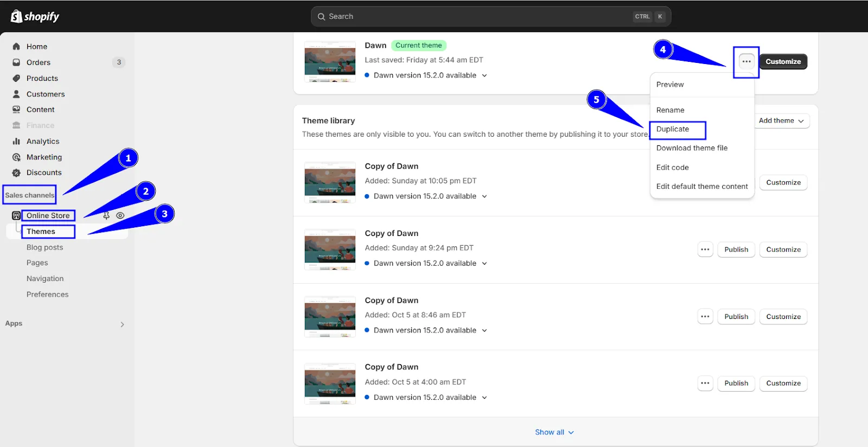Click the Orders inbox icon
The width and height of the screenshot is (868, 447).
(16, 62)
